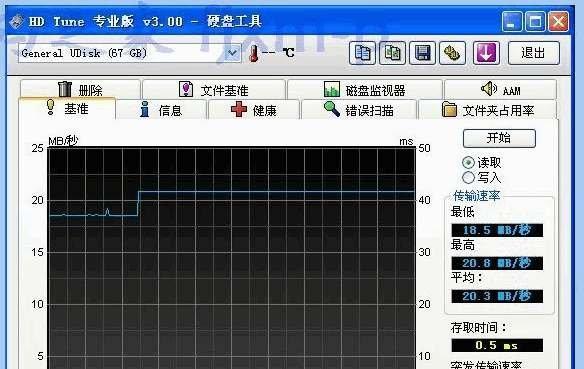The height and width of the screenshot is (369, 584).
Task: Click the 开始 start button
Action: click(x=499, y=138)
